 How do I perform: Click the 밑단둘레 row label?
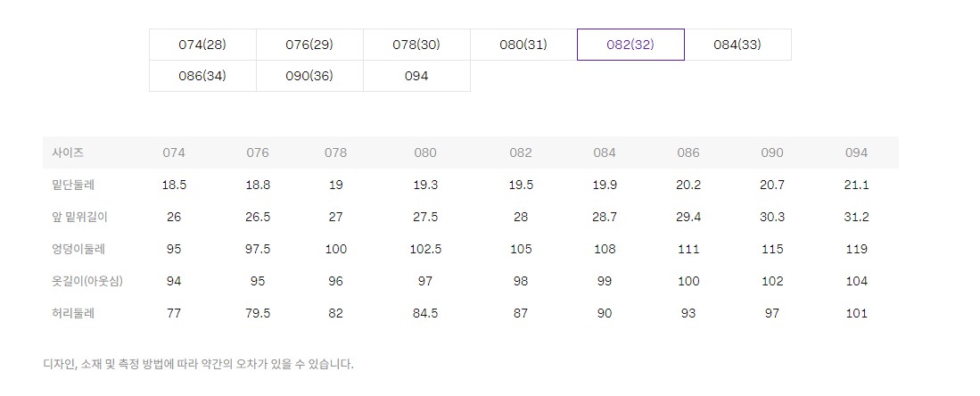click(x=73, y=185)
